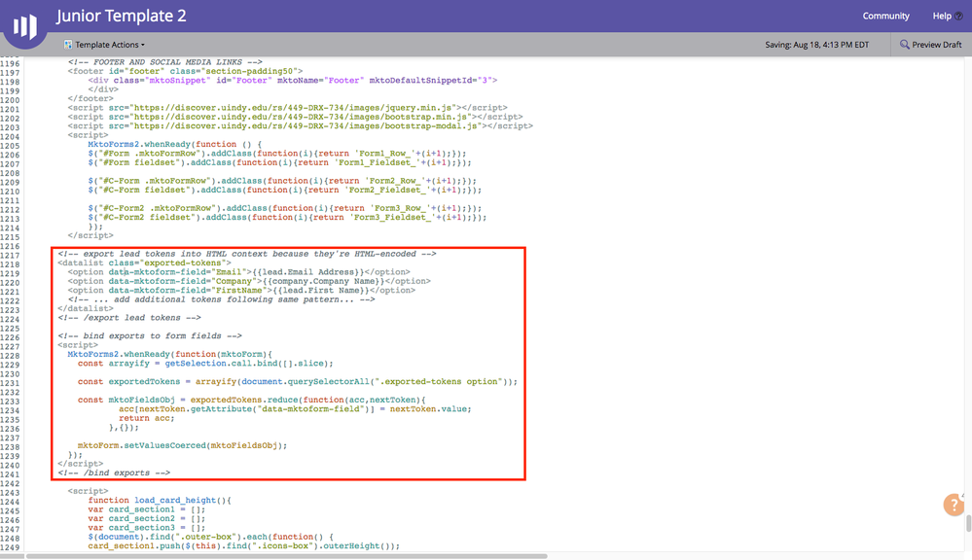The height and width of the screenshot is (560, 972).
Task: Click the 'card_section1.push' code line
Action: pos(243,546)
